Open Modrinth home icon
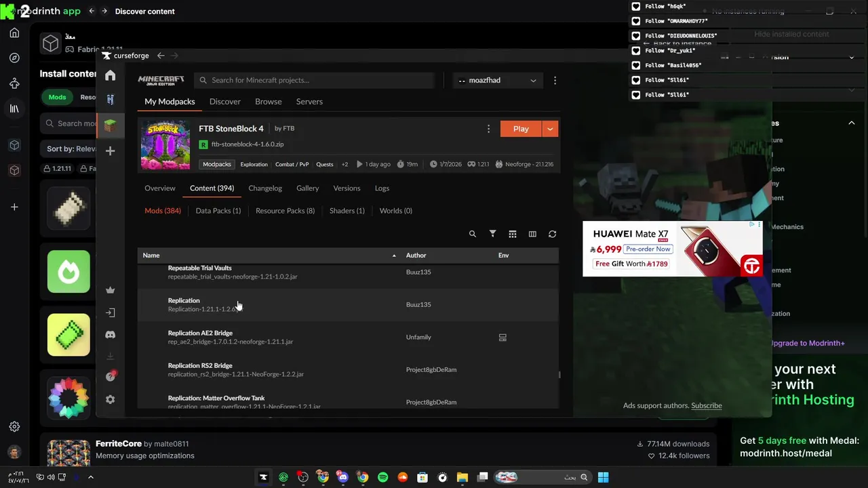Viewport: 868px width, 488px height. coord(14,33)
